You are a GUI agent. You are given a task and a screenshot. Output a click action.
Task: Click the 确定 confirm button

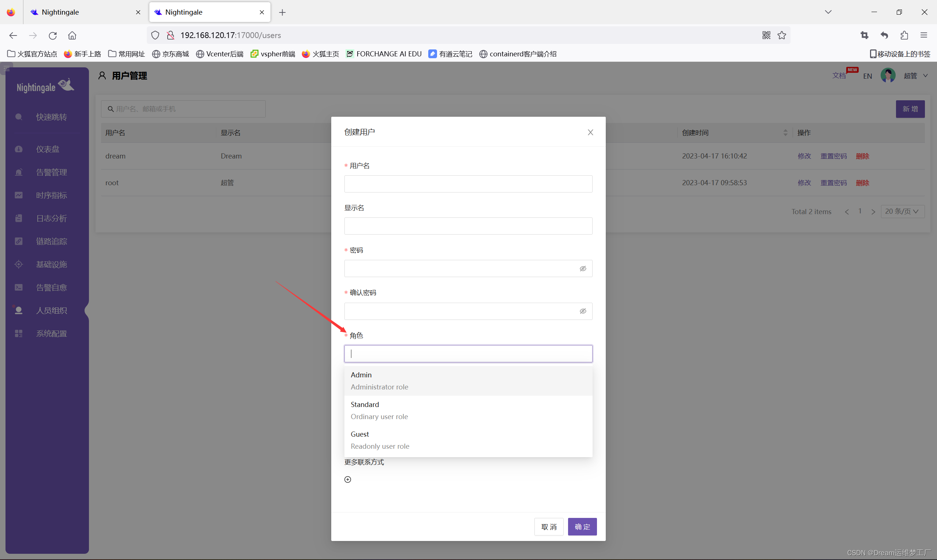coord(582,527)
